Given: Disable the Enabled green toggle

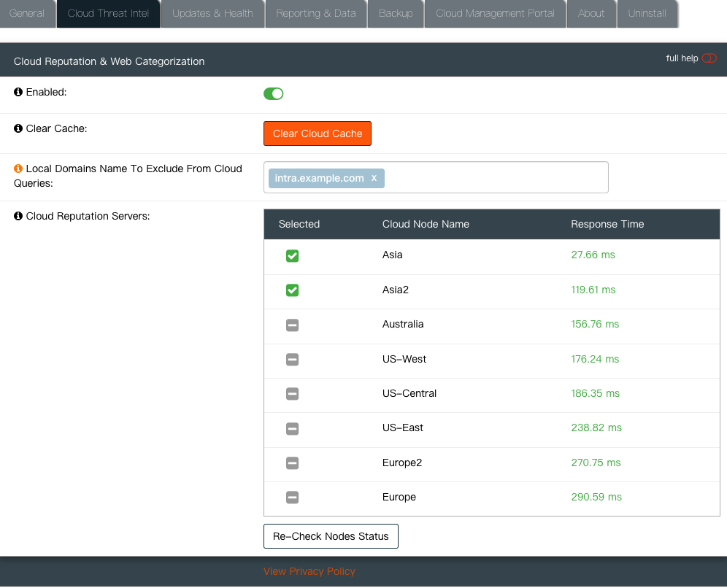Looking at the screenshot, I should click(x=273, y=93).
